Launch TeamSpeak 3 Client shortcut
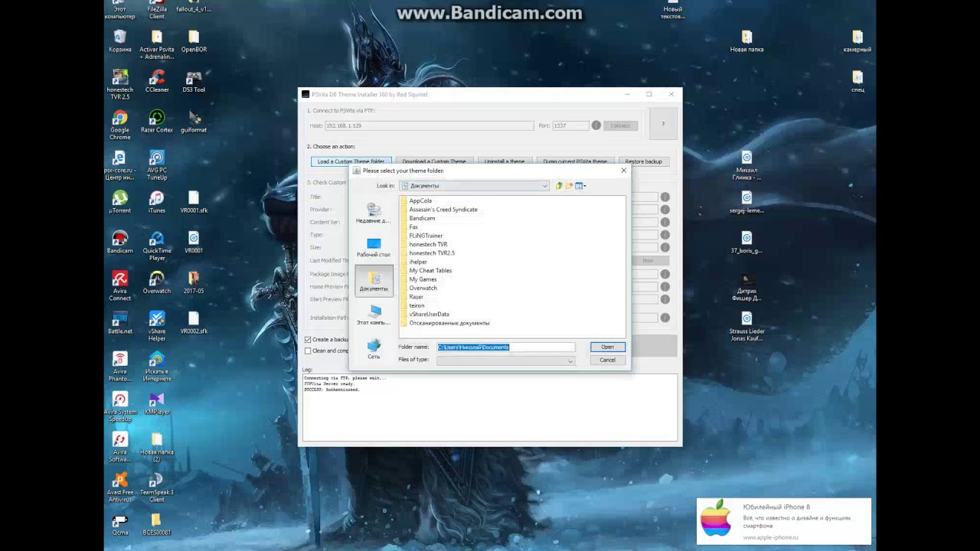Image resolution: width=980 pixels, height=551 pixels. (x=157, y=487)
